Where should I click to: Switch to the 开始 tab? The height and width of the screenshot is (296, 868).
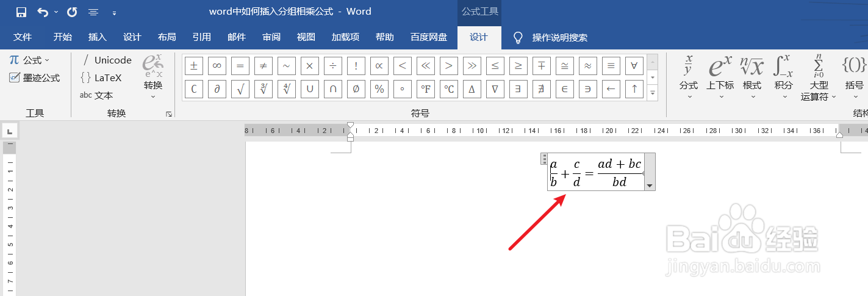tap(62, 37)
